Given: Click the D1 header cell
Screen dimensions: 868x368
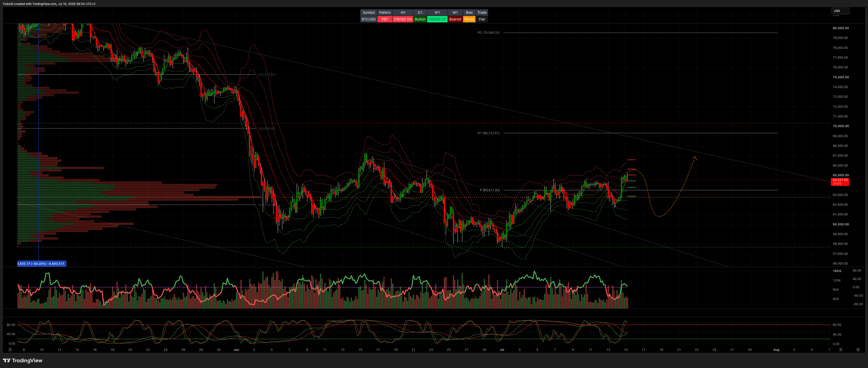Looking at the screenshot, I should coord(420,12).
